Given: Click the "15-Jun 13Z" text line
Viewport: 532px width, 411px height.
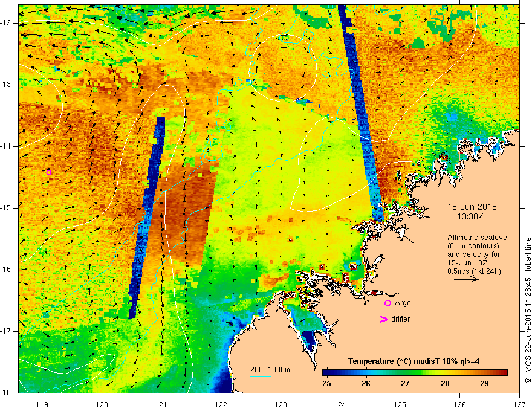Looking at the screenshot, I should [468, 263].
